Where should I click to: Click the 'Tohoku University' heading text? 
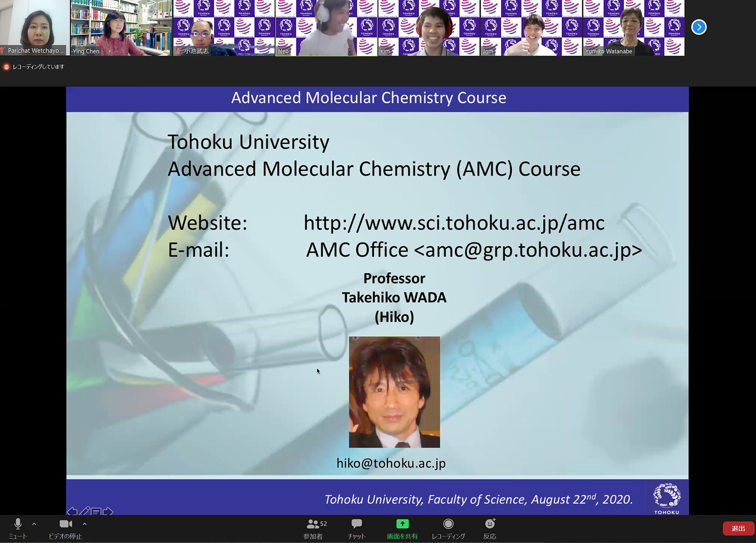tap(248, 142)
